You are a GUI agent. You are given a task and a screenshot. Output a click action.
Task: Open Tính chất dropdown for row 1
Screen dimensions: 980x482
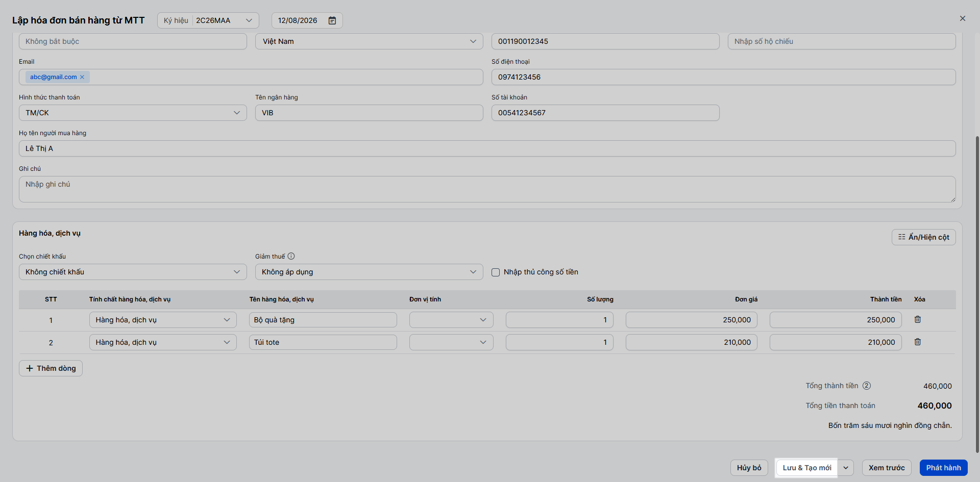[163, 320]
